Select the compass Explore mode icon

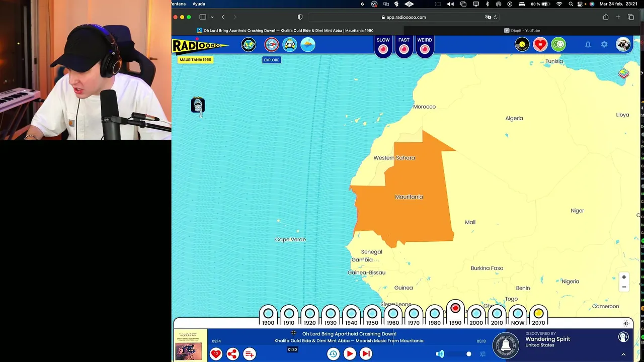[272, 44]
